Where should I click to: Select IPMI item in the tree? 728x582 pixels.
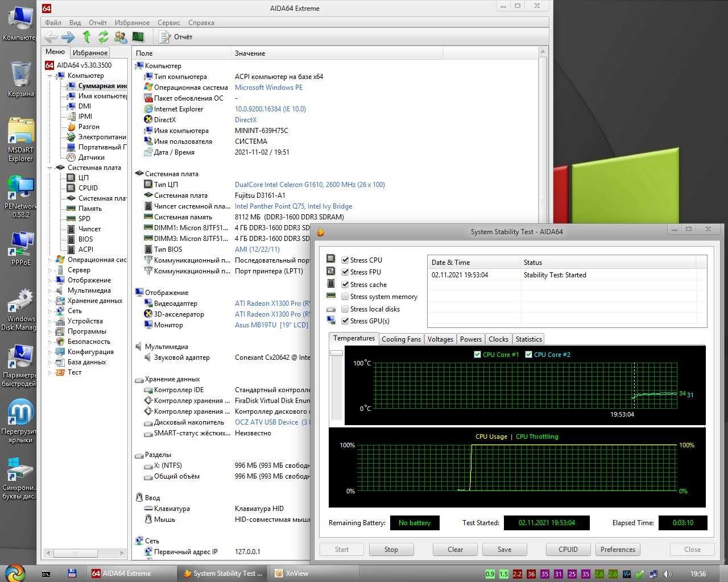(x=79, y=117)
